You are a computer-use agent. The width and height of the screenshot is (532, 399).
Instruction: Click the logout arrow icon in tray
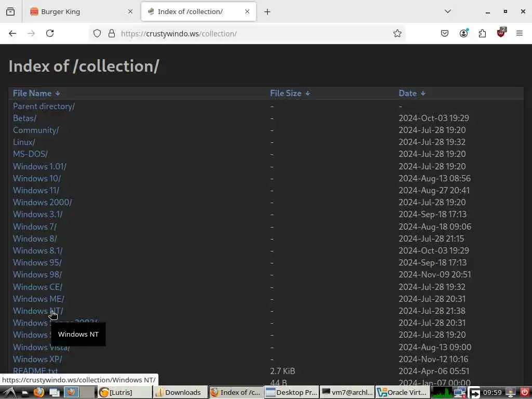(475, 393)
